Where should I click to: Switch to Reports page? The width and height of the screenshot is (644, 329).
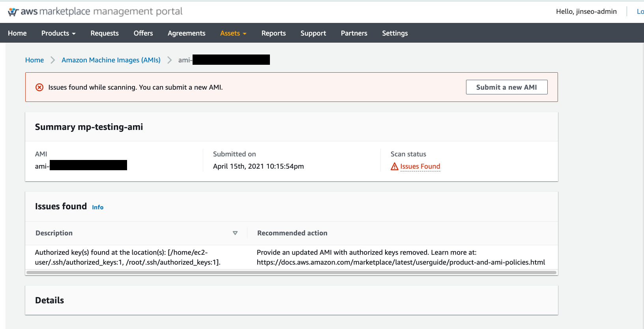pos(273,33)
